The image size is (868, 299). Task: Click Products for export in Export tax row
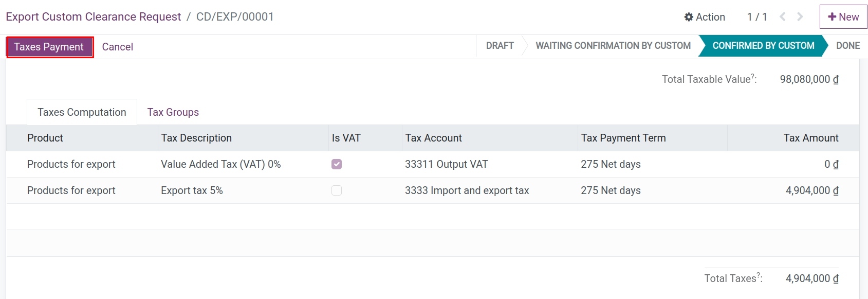tap(71, 190)
